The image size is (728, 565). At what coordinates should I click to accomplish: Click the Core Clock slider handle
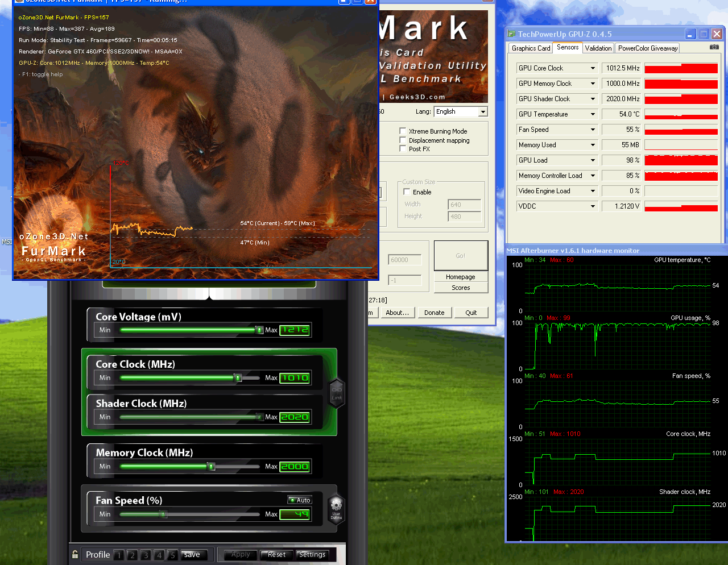(238, 377)
